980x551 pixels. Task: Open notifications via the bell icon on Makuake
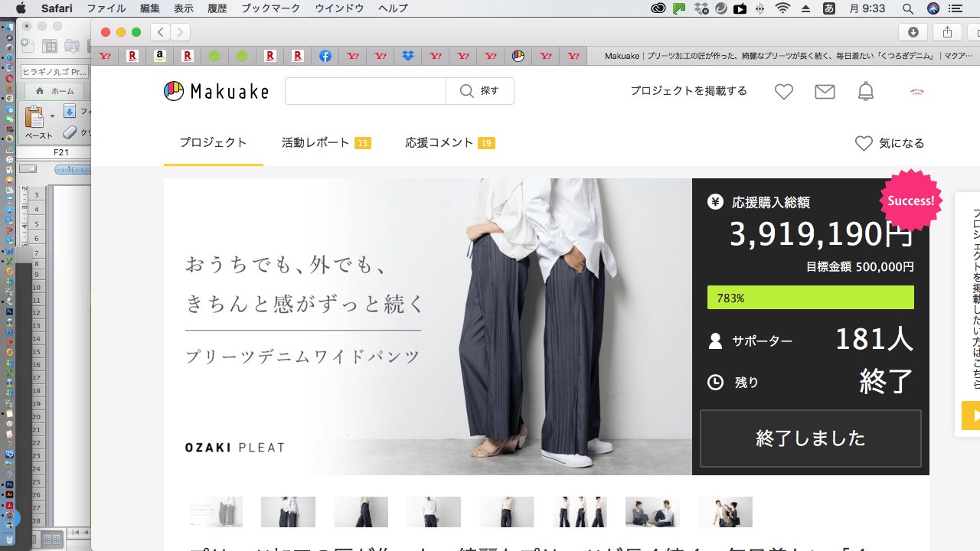[866, 91]
